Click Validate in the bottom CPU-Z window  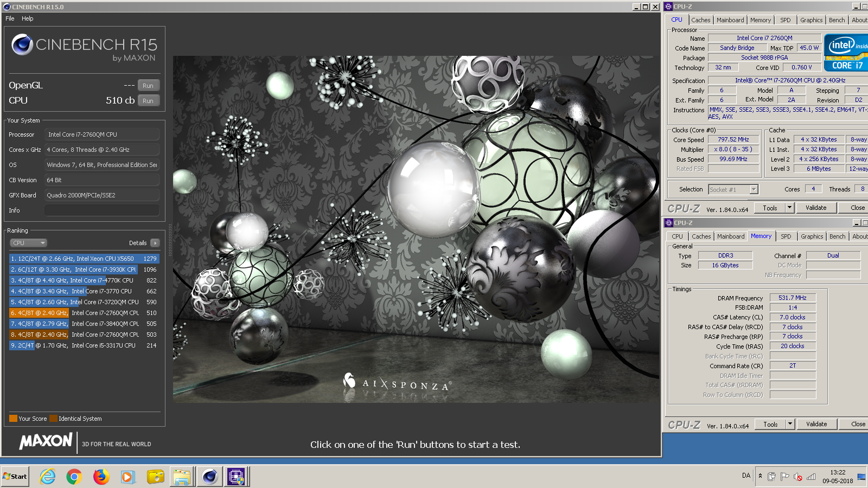[x=816, y=424]
